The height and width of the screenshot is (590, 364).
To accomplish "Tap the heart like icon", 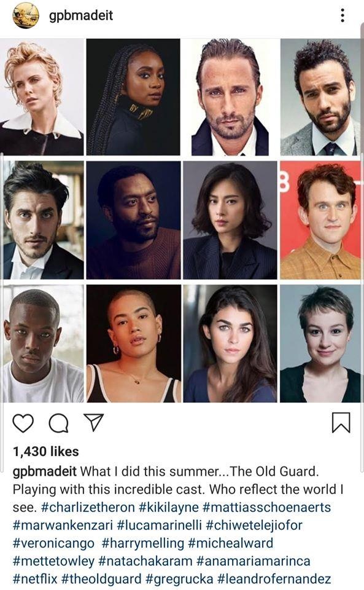I will coord(23,423).
